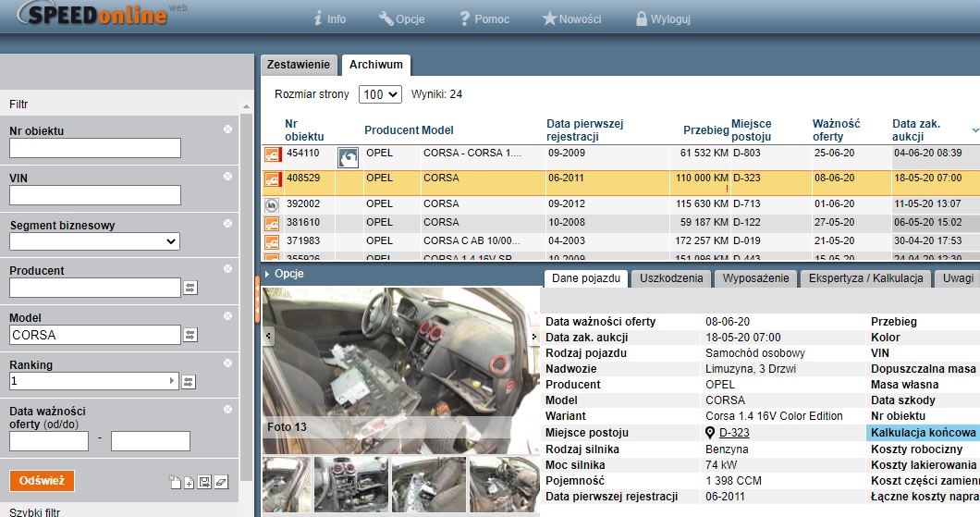Viewport: 980px width, 517px height.
Task: Click the Info icon in header
Action: 317,18
